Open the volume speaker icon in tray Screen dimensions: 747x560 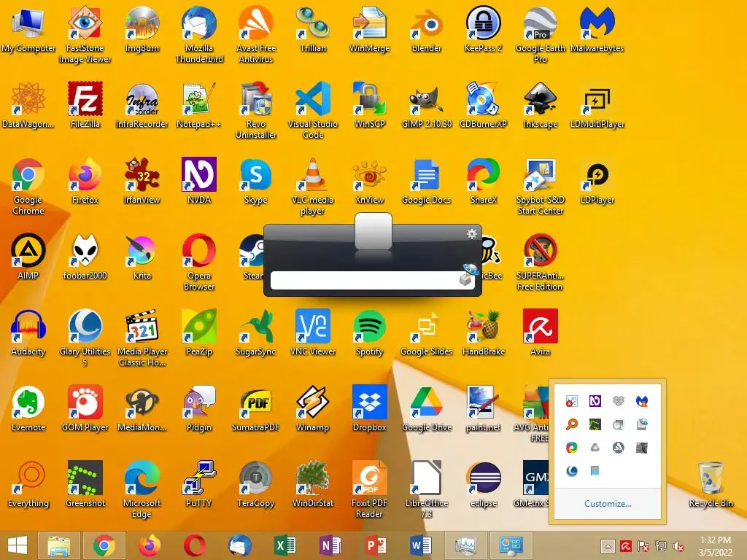[x=678, y=545]
